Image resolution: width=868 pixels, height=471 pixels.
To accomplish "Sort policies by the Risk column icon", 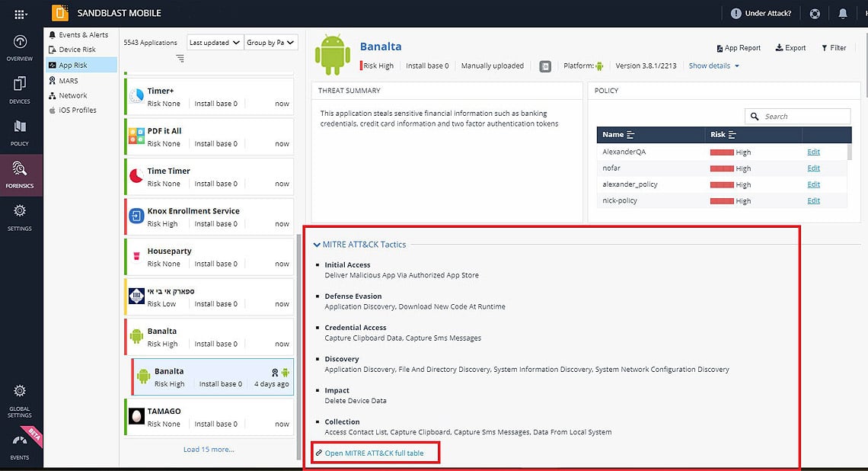I will tap(732, 135).
